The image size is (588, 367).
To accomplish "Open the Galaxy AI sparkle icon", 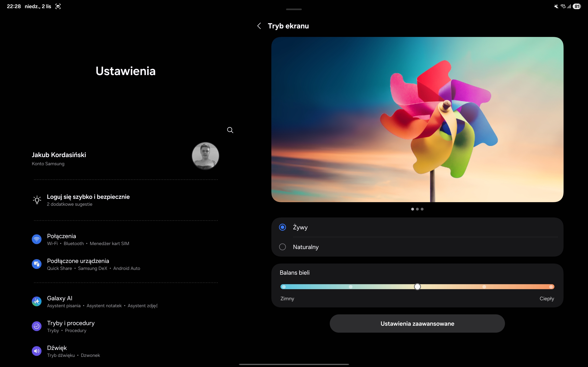I will [37, 301].
